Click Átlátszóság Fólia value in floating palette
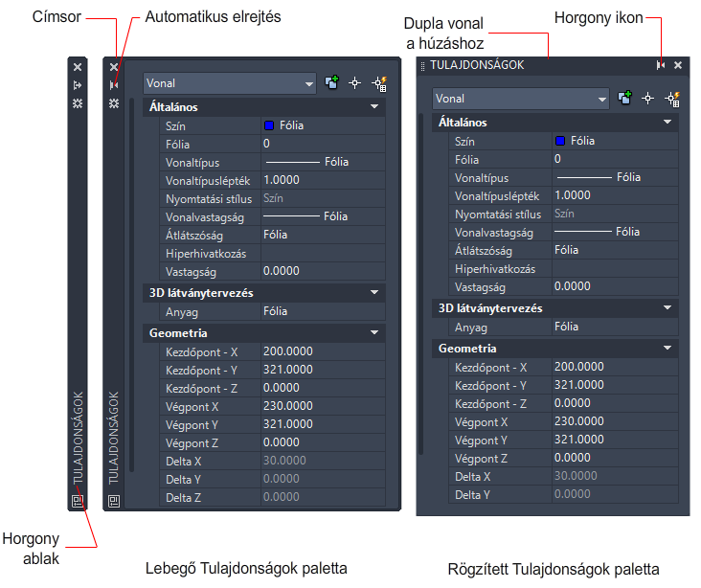701x588 pixels. point(323,236)
